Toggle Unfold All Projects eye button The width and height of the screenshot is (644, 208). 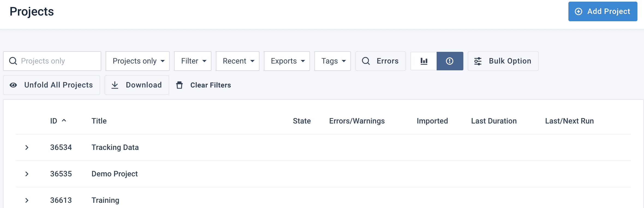[52, 85]
